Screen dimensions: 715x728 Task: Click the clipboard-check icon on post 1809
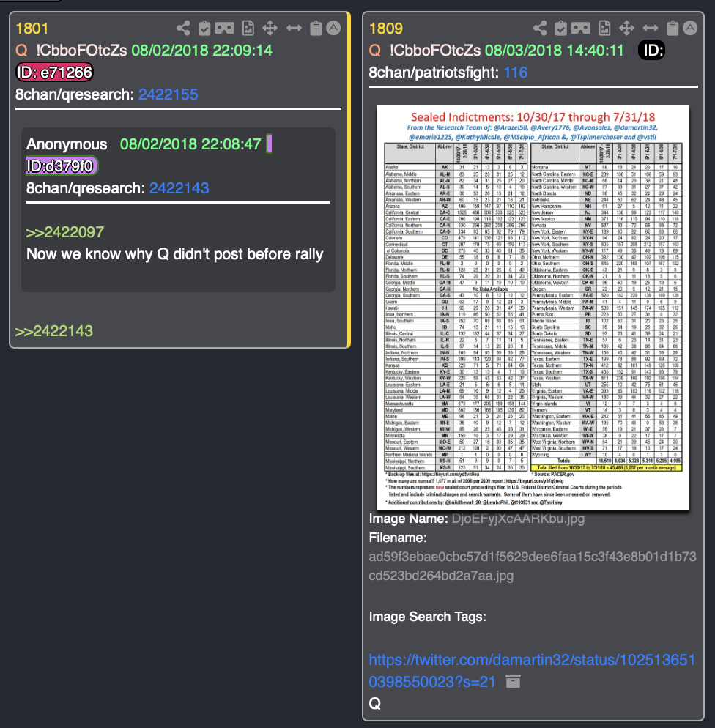(x=561, y=29)
